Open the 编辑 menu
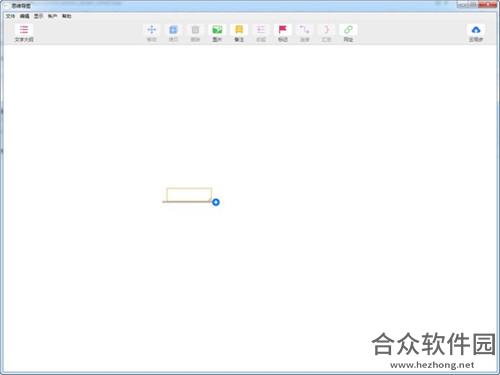 coord(24,16)
